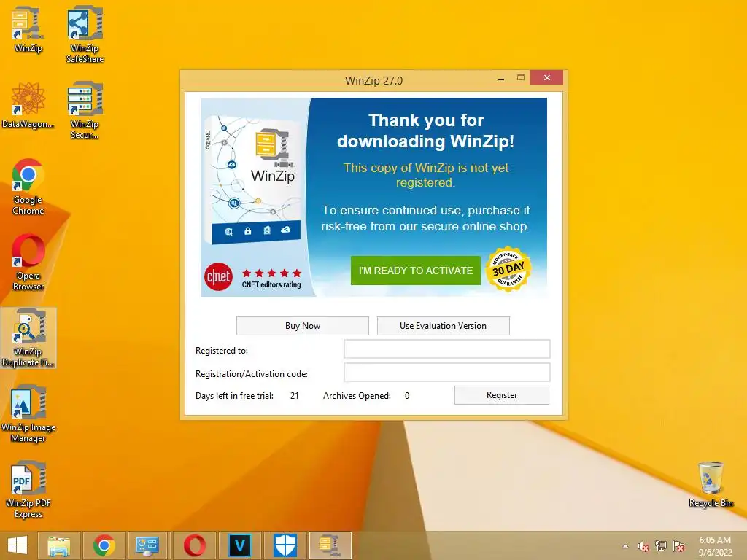Close the WinZip 27.0 dialog
The image size is (747, 560).
pyautogui.click(x=547, y=77)
